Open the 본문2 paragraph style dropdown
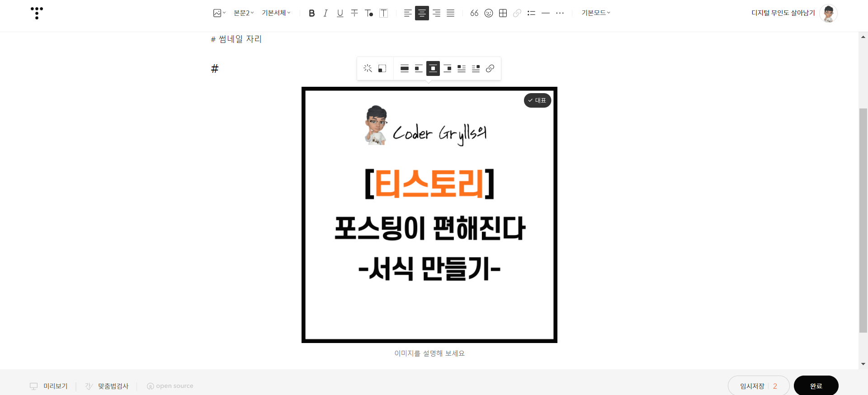This screenshot has height=395, width=868. [x=244, y=13]
